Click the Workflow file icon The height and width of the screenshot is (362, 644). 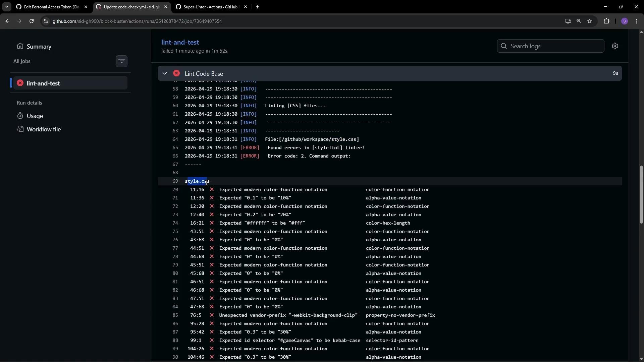[x=20, y=129]
